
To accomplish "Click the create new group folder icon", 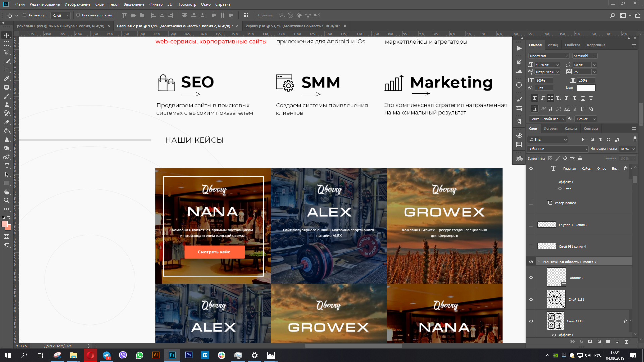I will pyautogui.click(x=608, y=341).
